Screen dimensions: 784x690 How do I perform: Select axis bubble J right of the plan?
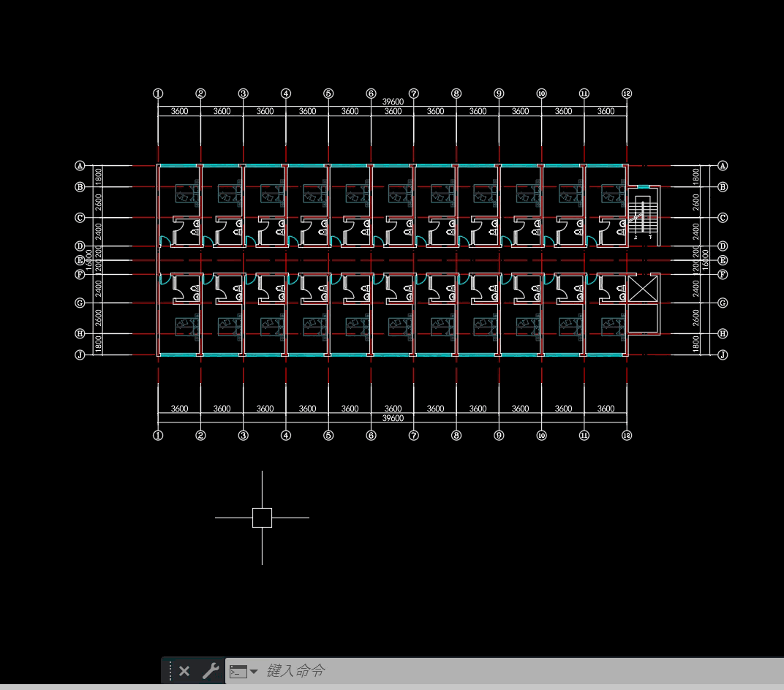click(723, 355)
